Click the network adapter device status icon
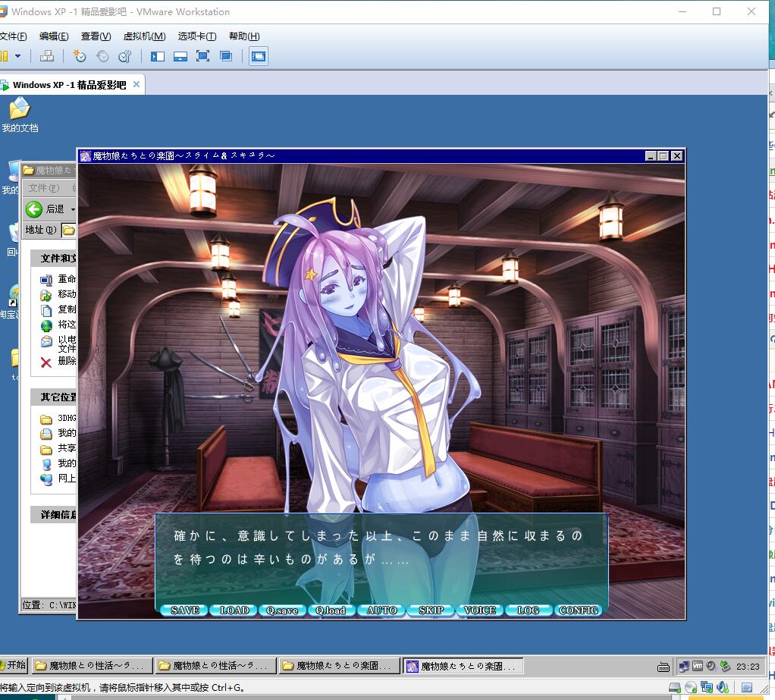Image resolution: width=775 pixels, height=700 pixels. (x=707, y=688)
